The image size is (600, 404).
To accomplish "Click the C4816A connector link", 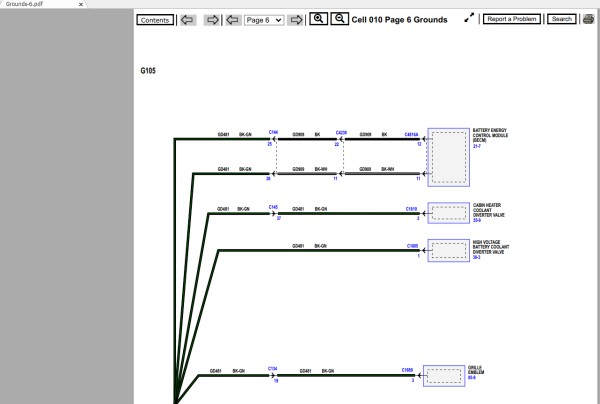I will pyautogui.click(x=411, y=135).
